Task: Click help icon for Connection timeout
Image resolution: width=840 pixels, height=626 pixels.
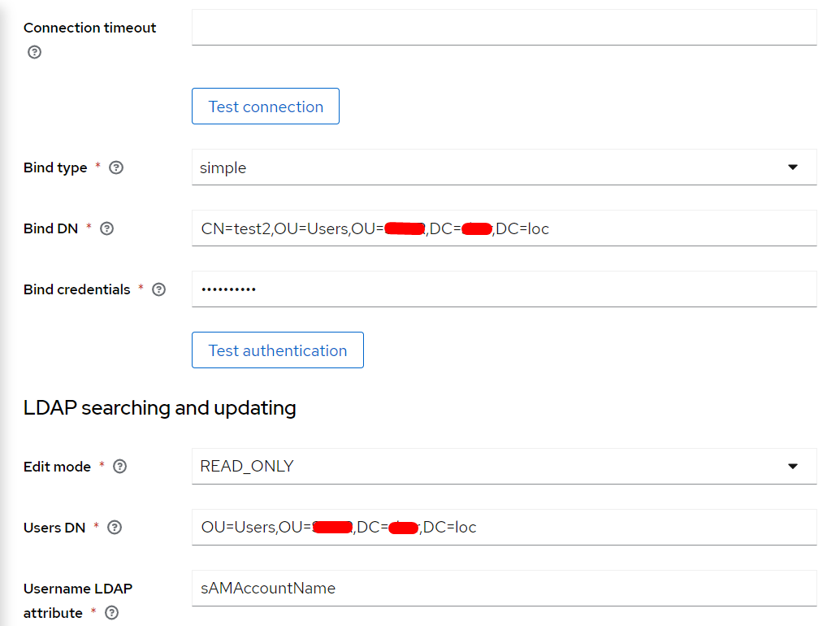Action: click(x=34, y=52)
